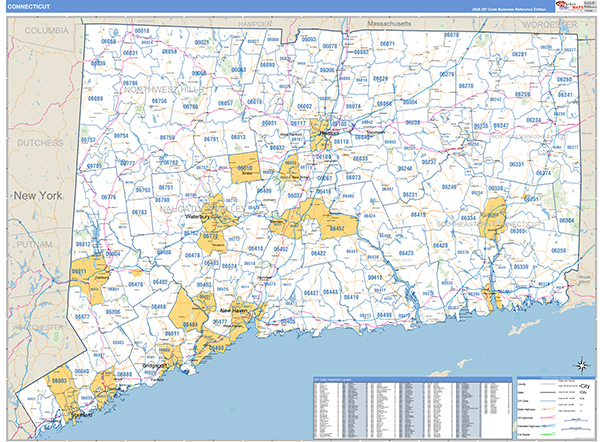Screen dimensions: 600x442
Task: Click the Waterbury city label
Action: (x=197, y=217)
